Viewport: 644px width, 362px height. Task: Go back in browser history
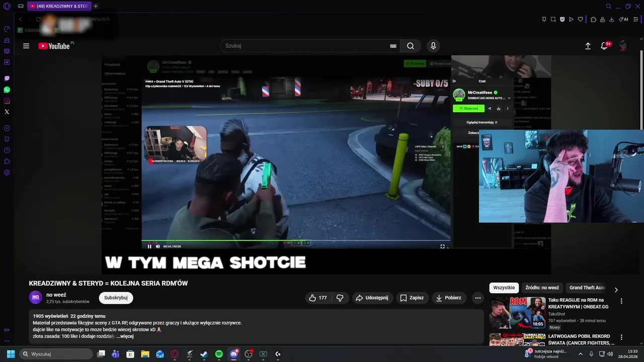click(x=20, y=19)
